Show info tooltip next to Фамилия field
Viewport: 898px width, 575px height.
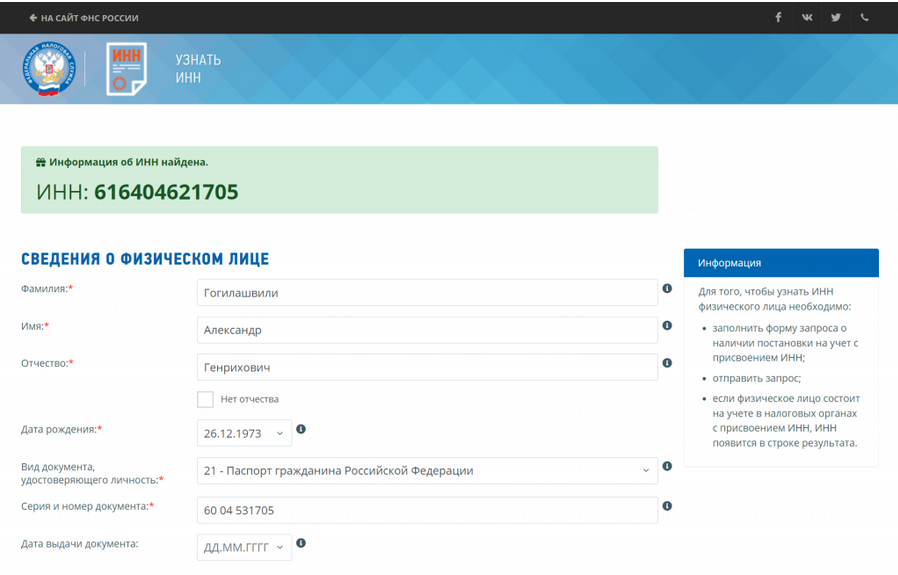(667, 289)
